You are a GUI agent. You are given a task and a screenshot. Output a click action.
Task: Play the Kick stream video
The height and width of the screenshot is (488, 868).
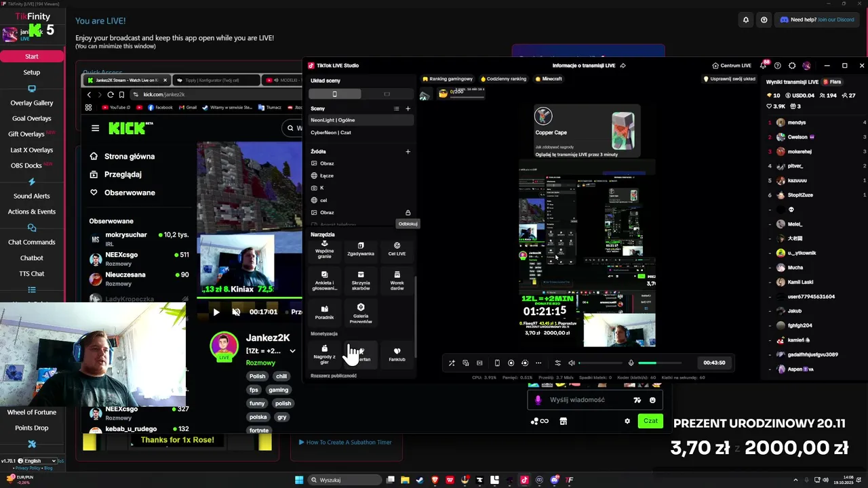pyautogui.click(x=216, y=312)
